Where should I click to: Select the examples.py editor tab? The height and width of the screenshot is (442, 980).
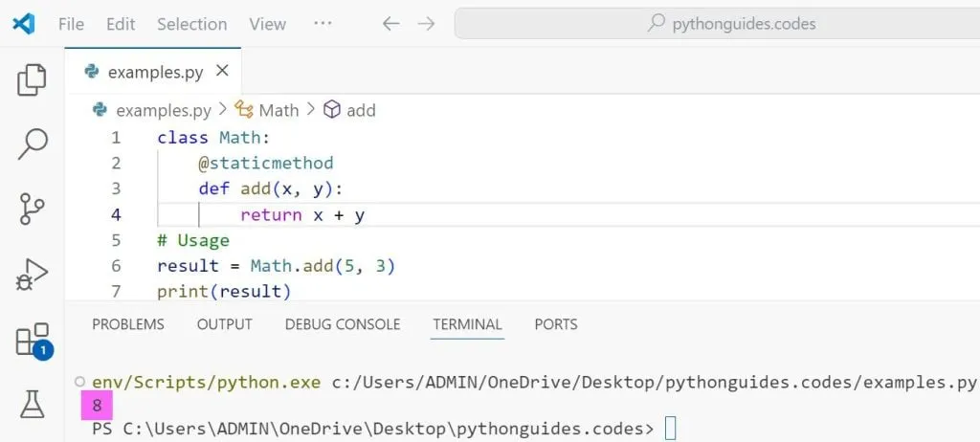click(x=153, y=72)
